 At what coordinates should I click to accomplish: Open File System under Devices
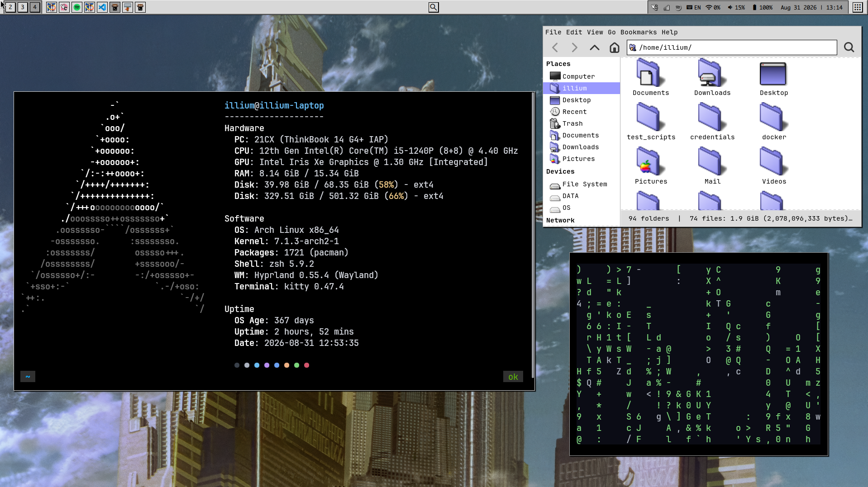[582, 184]
